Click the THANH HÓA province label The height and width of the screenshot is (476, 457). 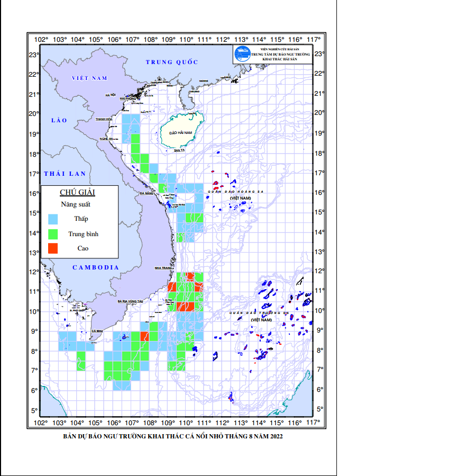(x=104, y=119)
